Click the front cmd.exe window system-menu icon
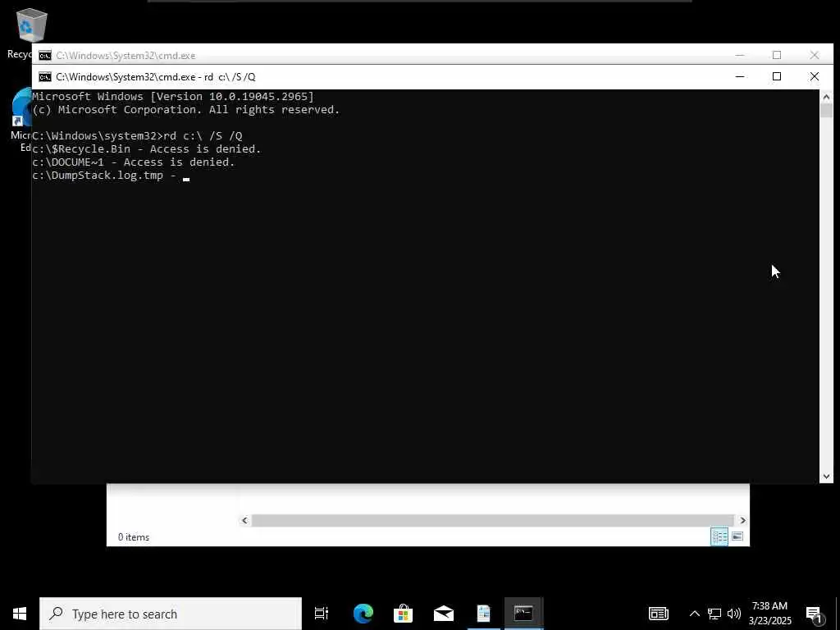 pos(45,76)
